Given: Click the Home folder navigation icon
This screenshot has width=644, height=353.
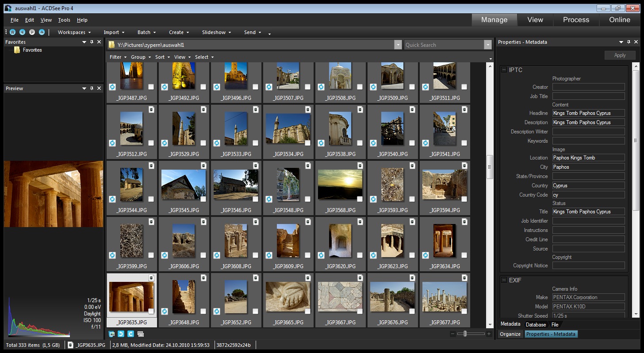Looking at the screenshot, I should 12,32.
